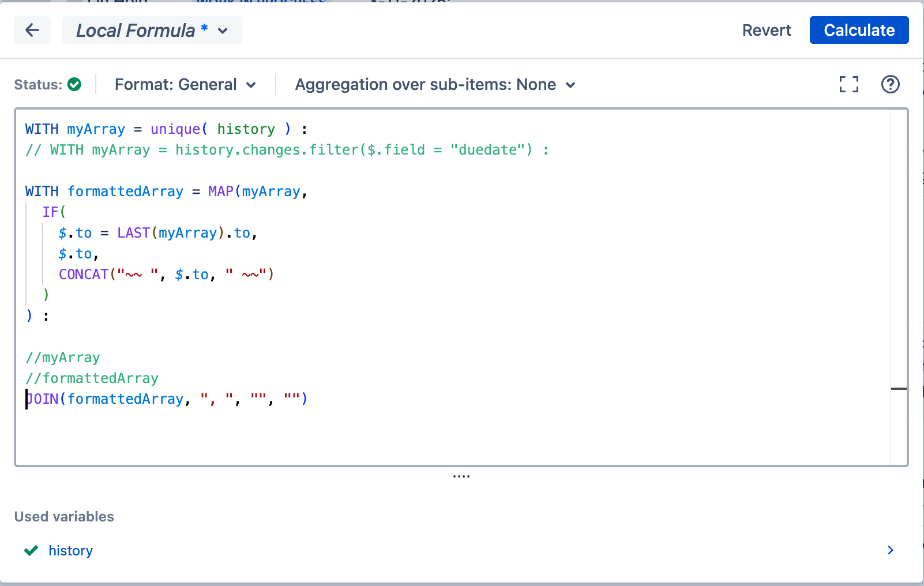
Task: Place cursor on the JOIN(formattedArray line
Action: coord(167,399)
